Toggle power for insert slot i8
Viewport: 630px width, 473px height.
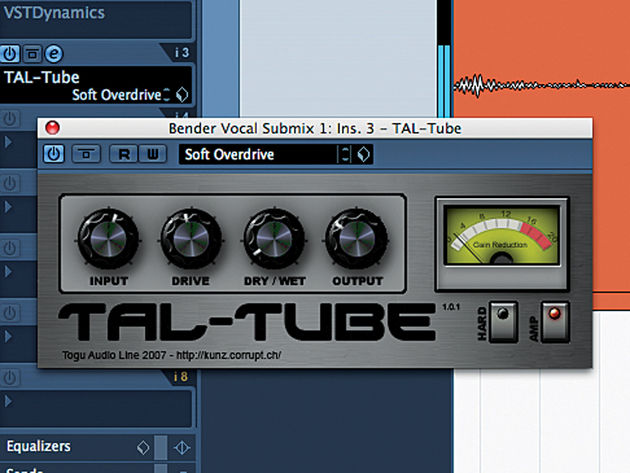10,377
